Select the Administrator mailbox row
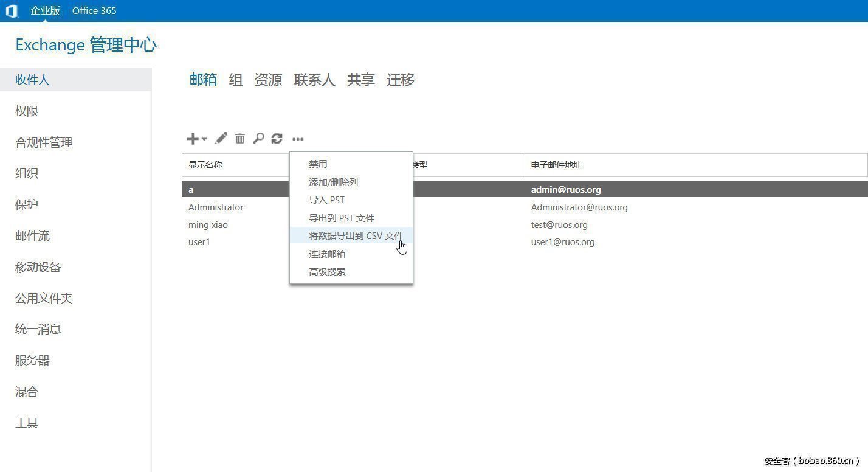This screenshot has width=868, height=472. pos(216,207)
